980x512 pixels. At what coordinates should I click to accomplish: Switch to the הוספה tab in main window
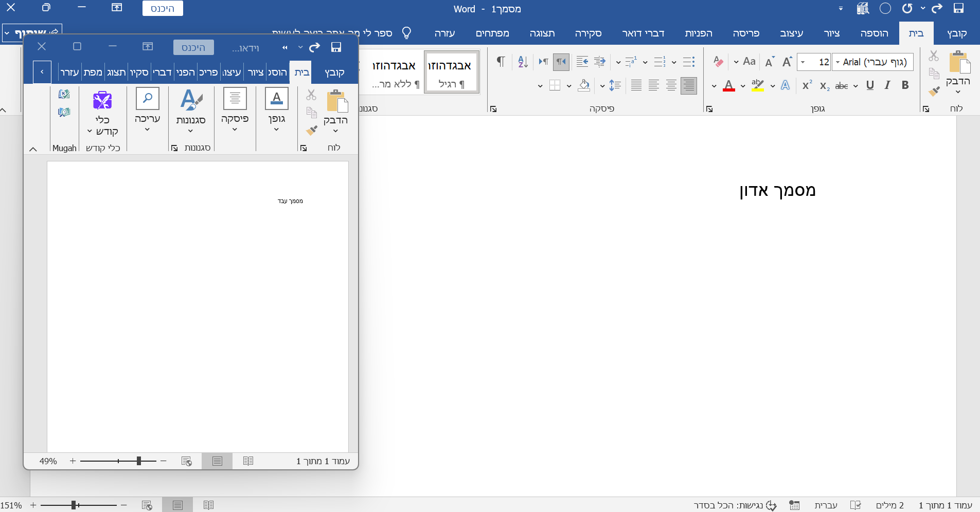pyautogui.click(x=874, y=33)
